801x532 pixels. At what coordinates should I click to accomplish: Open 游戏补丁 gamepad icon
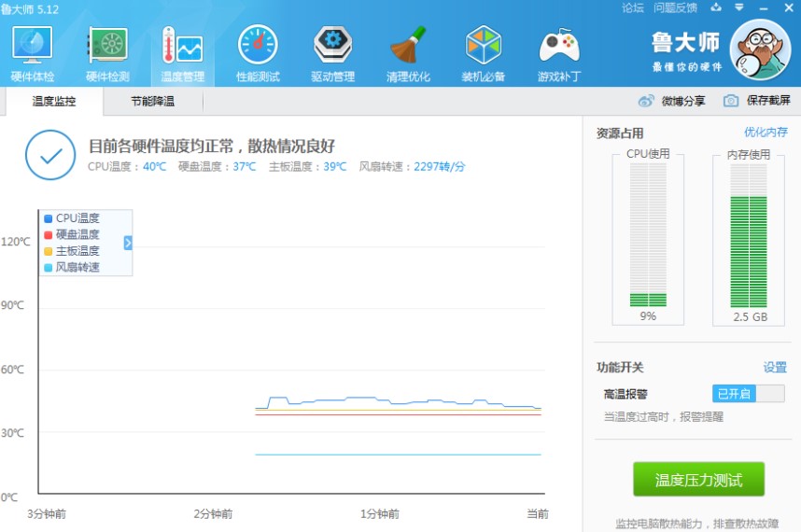tap(558, 47)
